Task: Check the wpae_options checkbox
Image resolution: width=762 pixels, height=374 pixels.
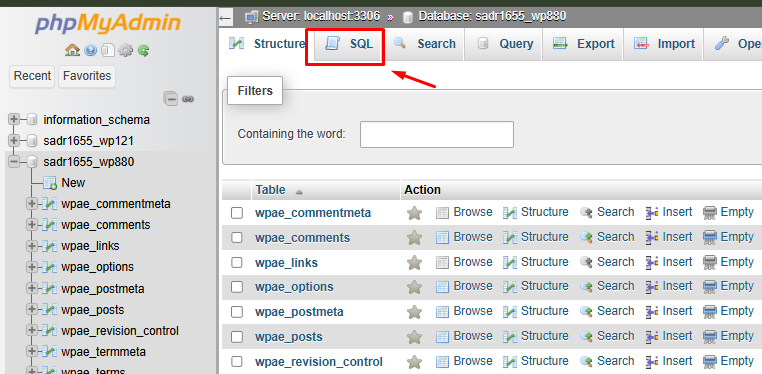Action: pyautogui.click(x=237, y=287)
